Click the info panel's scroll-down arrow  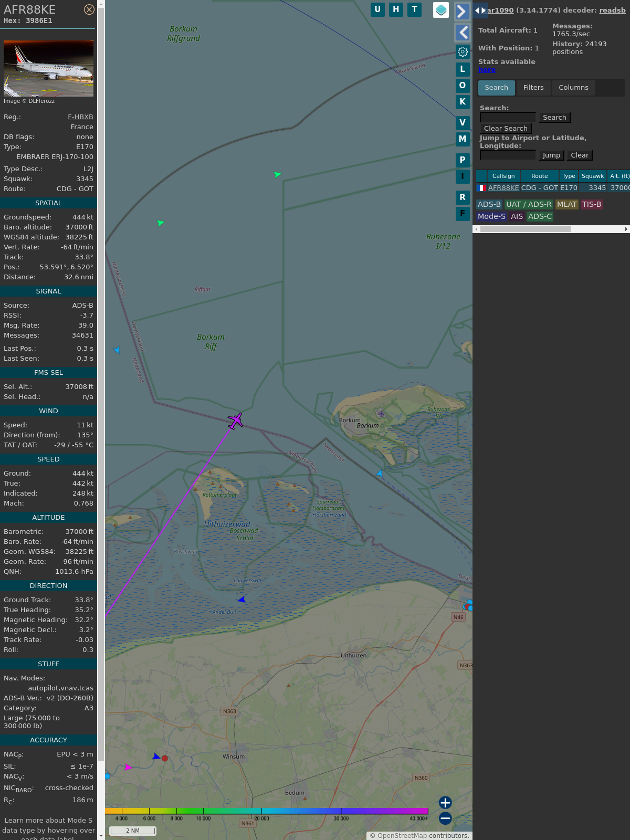[x=101, y=836]
